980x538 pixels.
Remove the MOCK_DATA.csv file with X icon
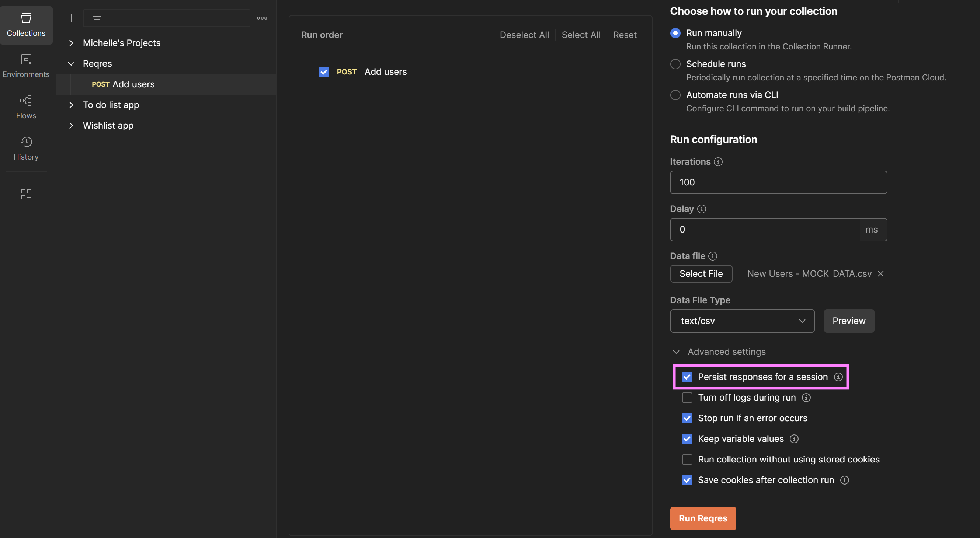click(x=880, y=273)
